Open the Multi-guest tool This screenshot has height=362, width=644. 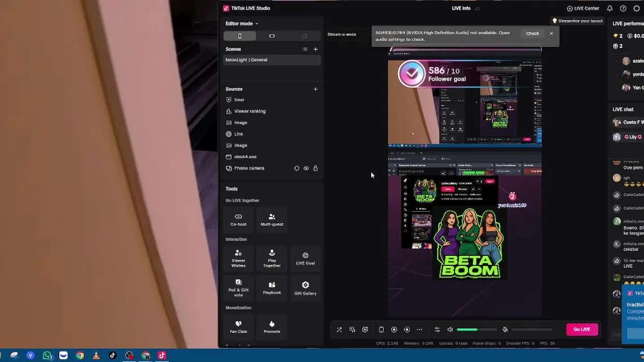(272, 220)
